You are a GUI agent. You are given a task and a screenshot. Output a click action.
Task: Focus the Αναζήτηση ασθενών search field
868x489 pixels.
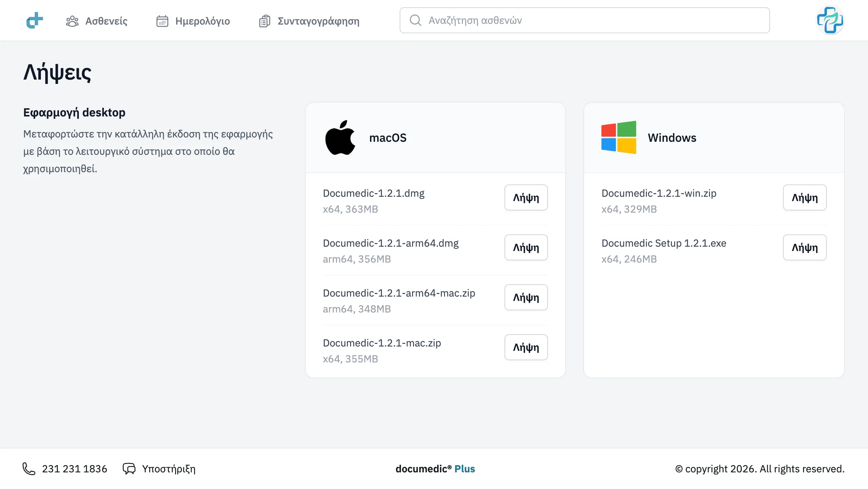[585, 20]
